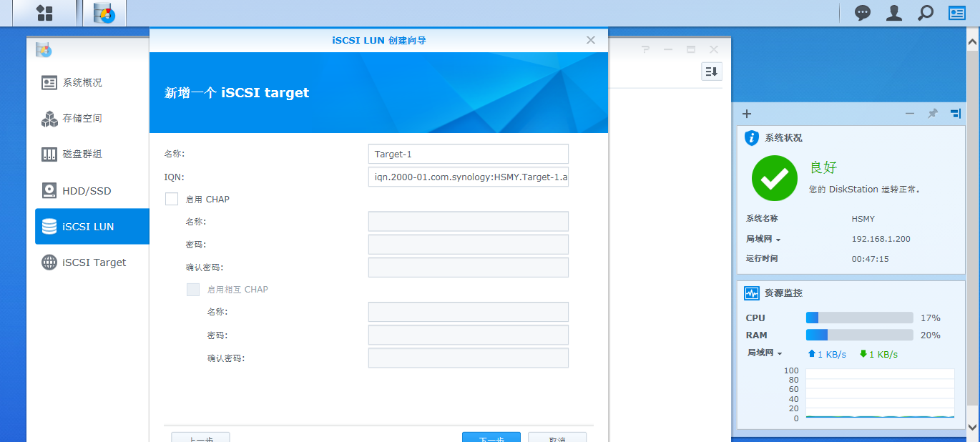Minimize the widget panel
The width and height of the screenshot is (980, 442).
[910, 114]
